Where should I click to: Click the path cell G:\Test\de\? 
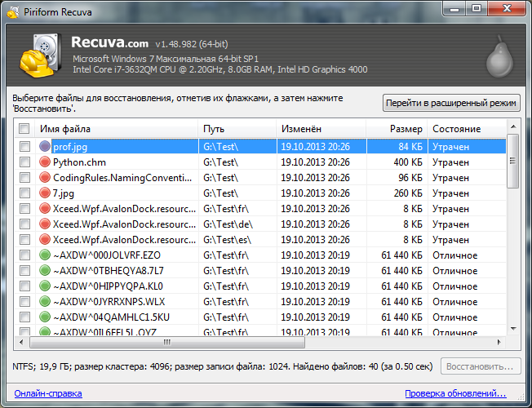pos(228,224)
